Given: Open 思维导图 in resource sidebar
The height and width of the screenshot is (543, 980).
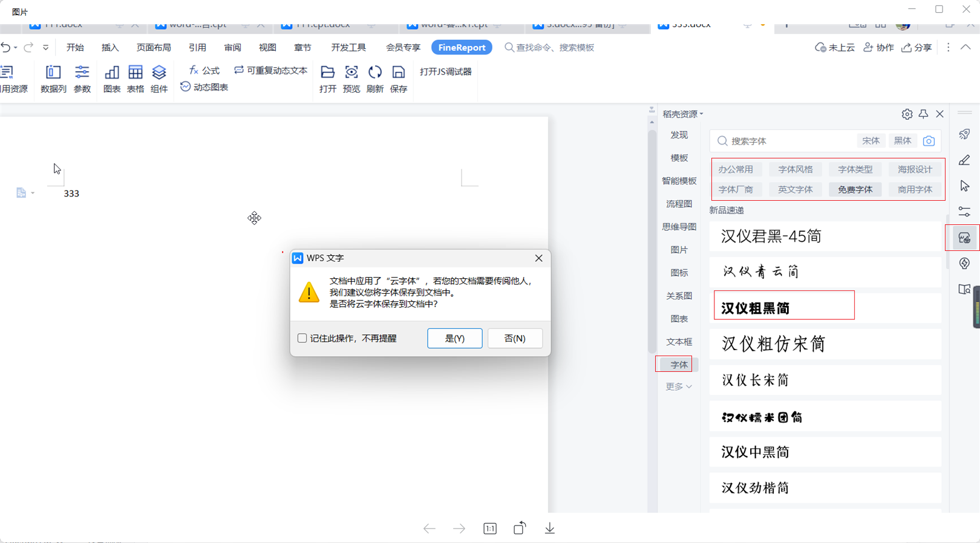Looking at the screenshot, I should tap(679, 227).
